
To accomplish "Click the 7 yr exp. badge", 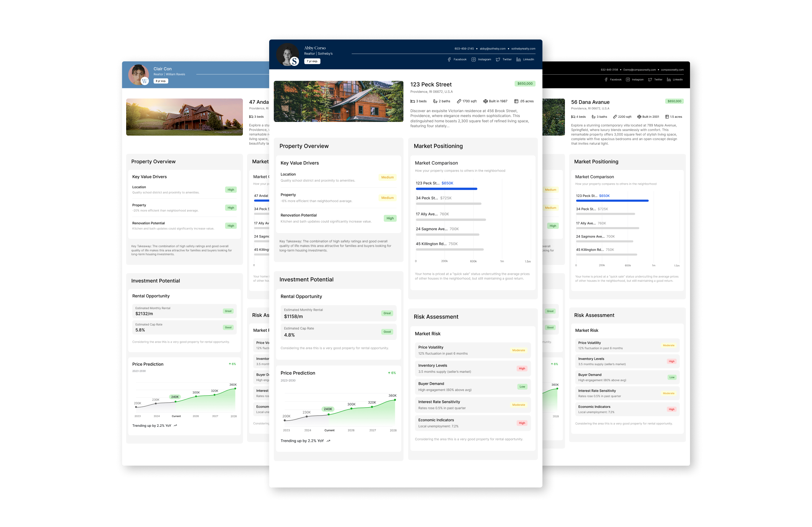I will coord(312,61).
